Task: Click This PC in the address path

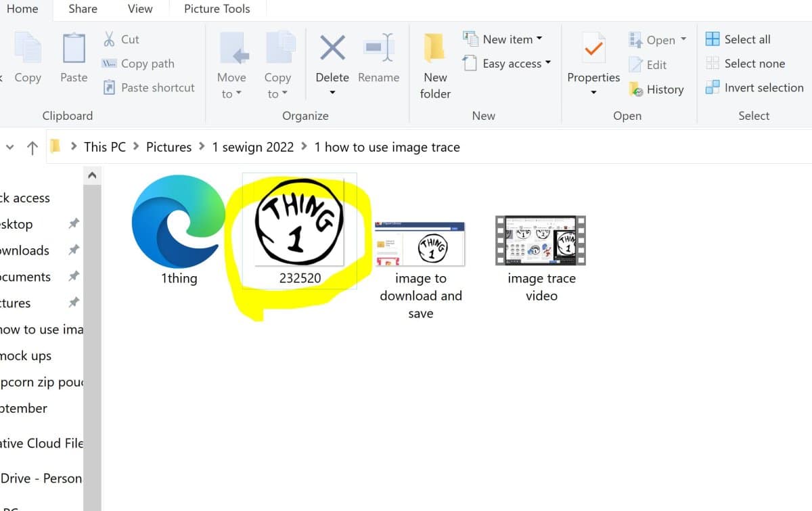Action: click(105, 147)
